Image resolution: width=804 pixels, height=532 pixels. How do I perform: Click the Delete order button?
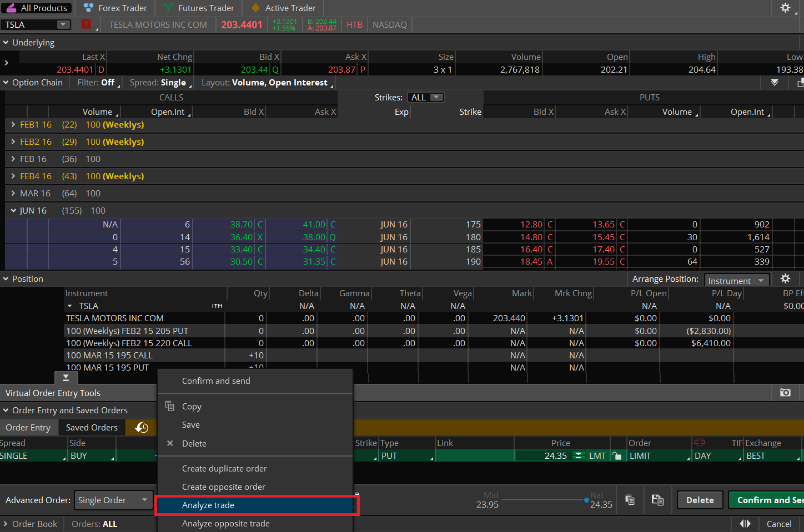point(700,500)
